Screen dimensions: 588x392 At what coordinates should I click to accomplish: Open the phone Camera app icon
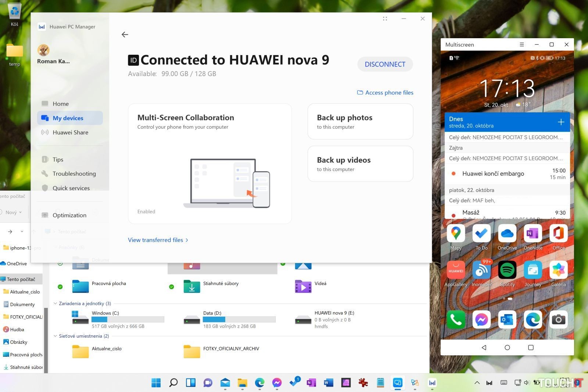[558, 320]
